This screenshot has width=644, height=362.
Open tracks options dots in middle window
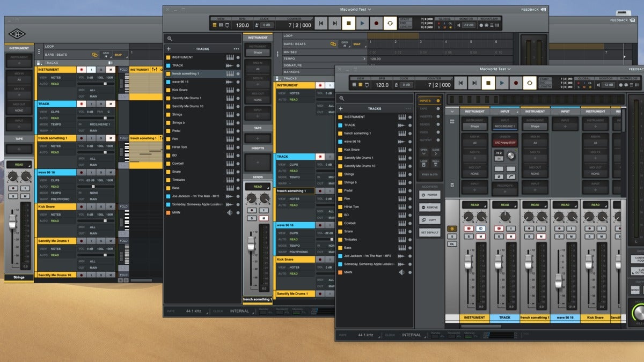tap(236, 49)
